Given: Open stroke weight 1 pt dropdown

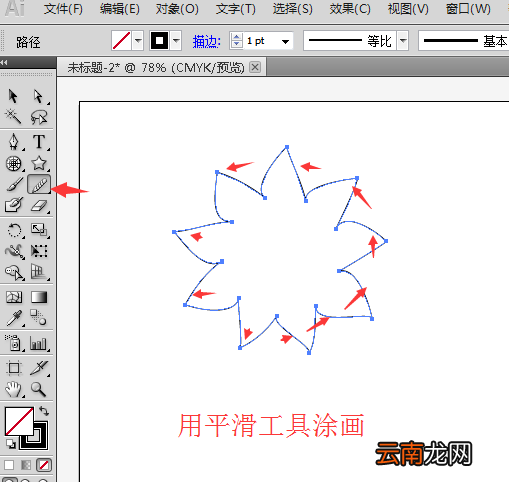Looking at the screenshot, I should [x=285, y=42].
